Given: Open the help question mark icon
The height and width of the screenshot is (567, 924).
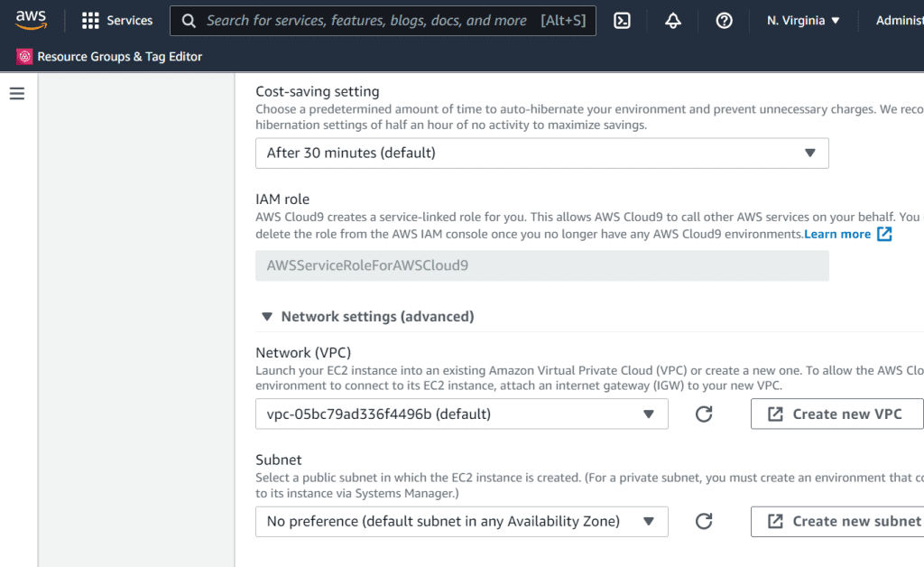Looking at the screenshot, I should (724, 21).
